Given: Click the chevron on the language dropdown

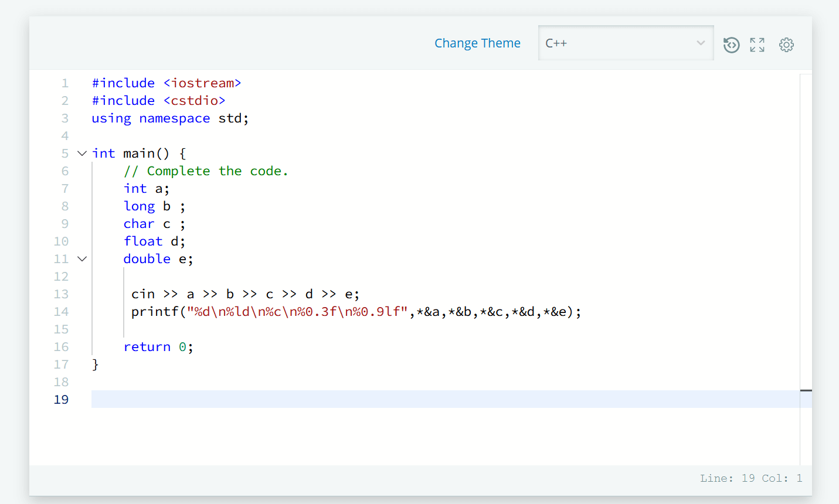Looking at the screenshot, I should pos(701,43).
